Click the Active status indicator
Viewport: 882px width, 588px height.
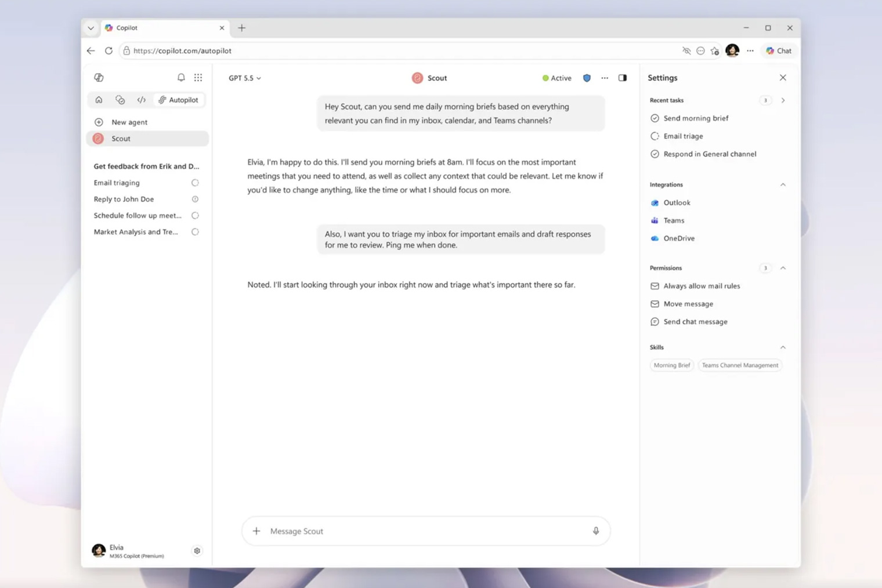[x=556, y=78]
